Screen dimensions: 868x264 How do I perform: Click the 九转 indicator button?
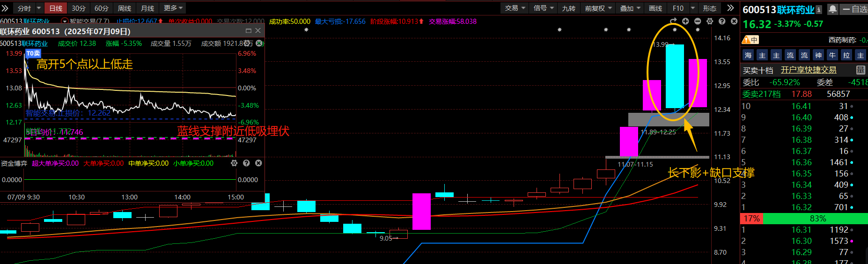(569, 8)
